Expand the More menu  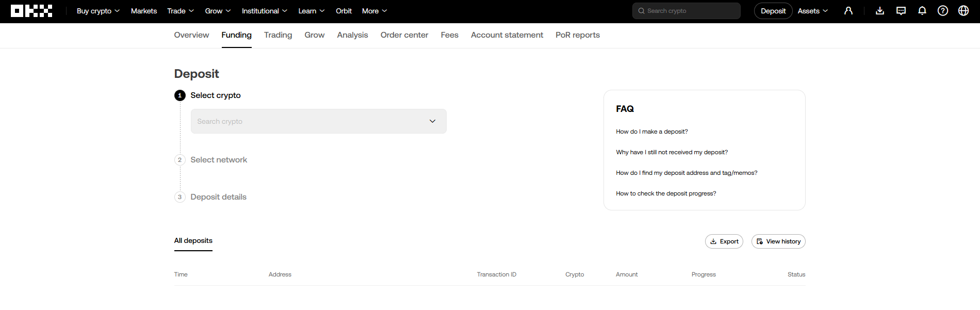pyautogui.click(x=374, y=11)
